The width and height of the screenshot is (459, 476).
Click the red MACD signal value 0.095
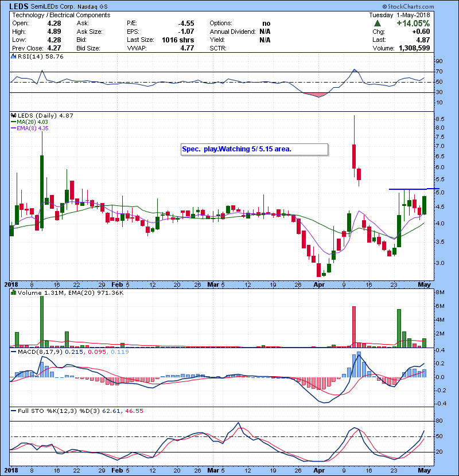97,352
